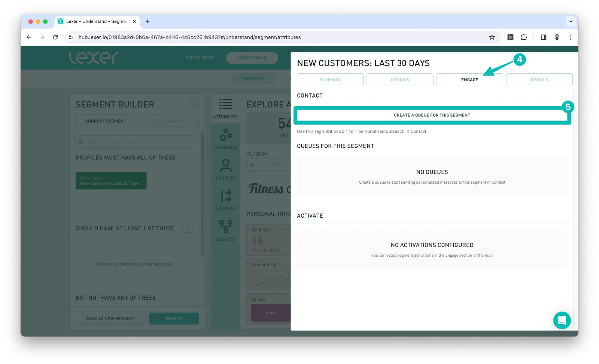The height and width of the screenshot is (364, 599).
Task: Open the Details tab
Action: pos(539,79)
